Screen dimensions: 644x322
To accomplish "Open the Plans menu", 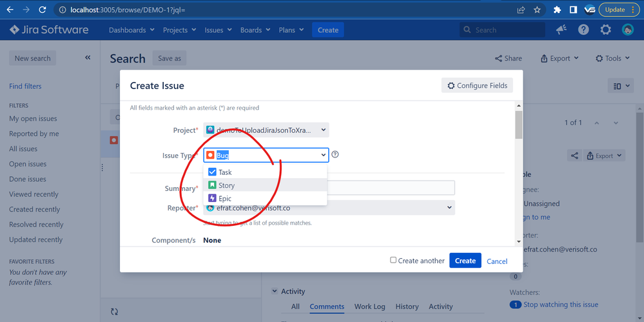I will [291, 30].
